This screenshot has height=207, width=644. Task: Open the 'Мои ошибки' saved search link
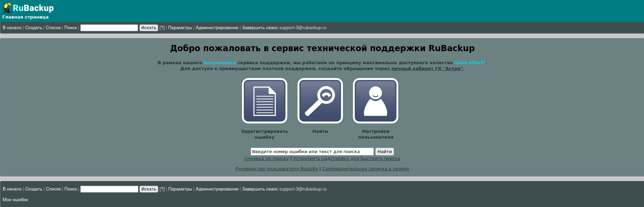click(15, 200)
